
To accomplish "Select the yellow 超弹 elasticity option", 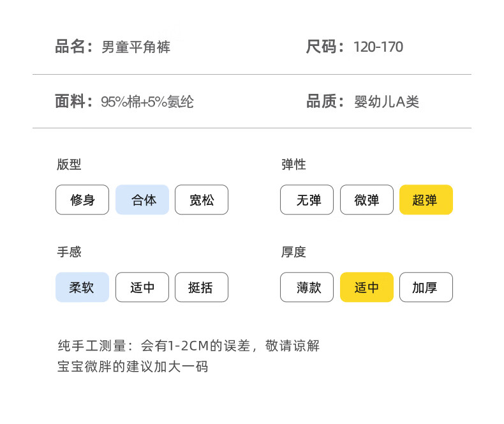I will [426, 200].
